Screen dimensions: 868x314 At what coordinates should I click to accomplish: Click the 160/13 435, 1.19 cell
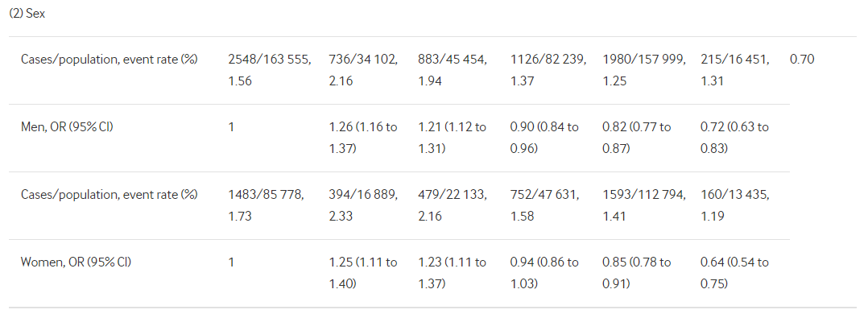pos(734,205)
